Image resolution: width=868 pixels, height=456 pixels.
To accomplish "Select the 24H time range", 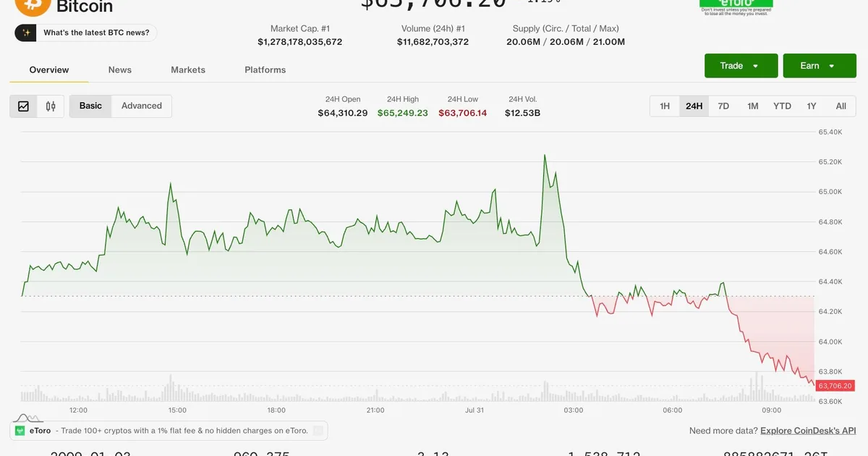I will (694, 106).
